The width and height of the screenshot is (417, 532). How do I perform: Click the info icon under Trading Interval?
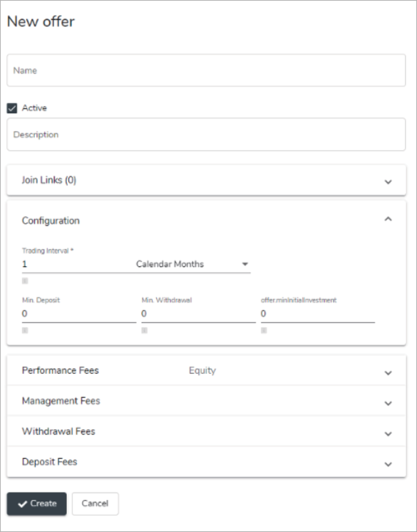pos(25,281)
